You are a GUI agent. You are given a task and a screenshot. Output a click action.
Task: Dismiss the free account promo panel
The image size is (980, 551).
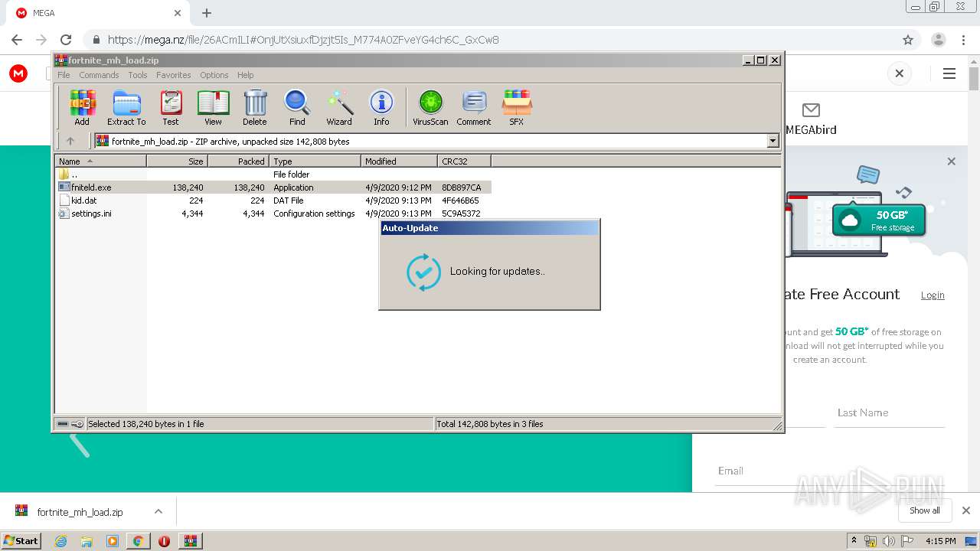(x=952, y=161)
